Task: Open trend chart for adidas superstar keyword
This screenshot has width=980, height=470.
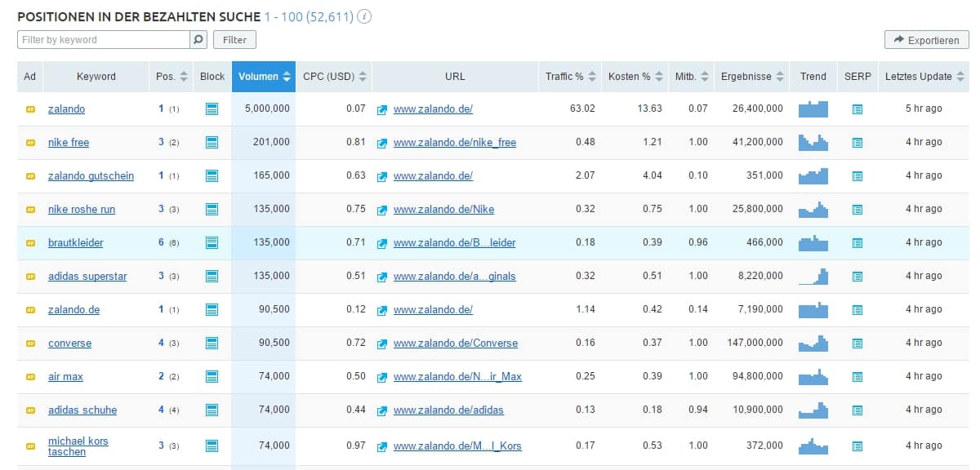Action: coord(813,276)
